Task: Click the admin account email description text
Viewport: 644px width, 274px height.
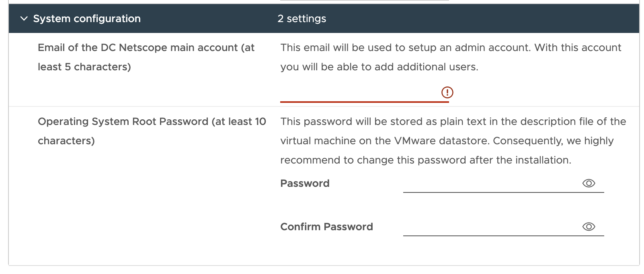Action: pos(450,48)
